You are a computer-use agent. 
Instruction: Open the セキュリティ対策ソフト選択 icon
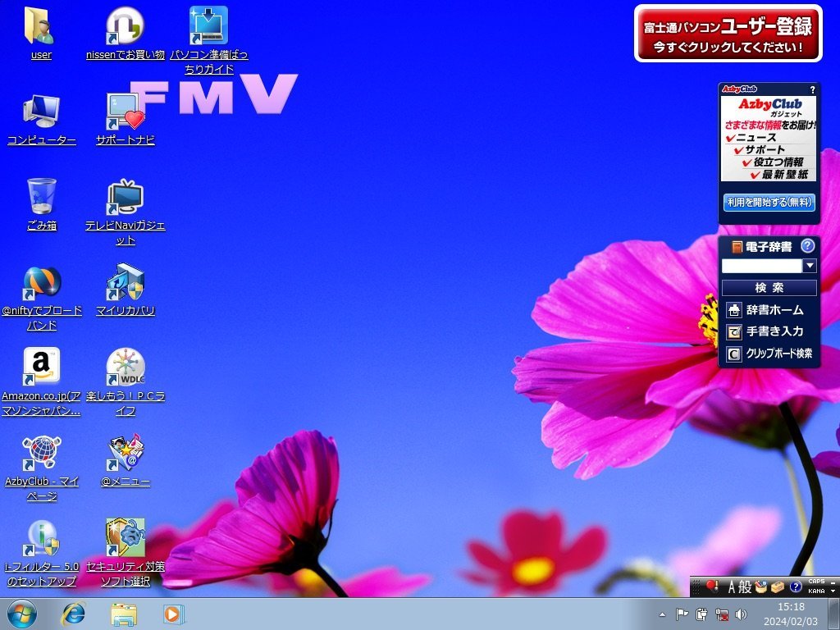click(125, 539)
